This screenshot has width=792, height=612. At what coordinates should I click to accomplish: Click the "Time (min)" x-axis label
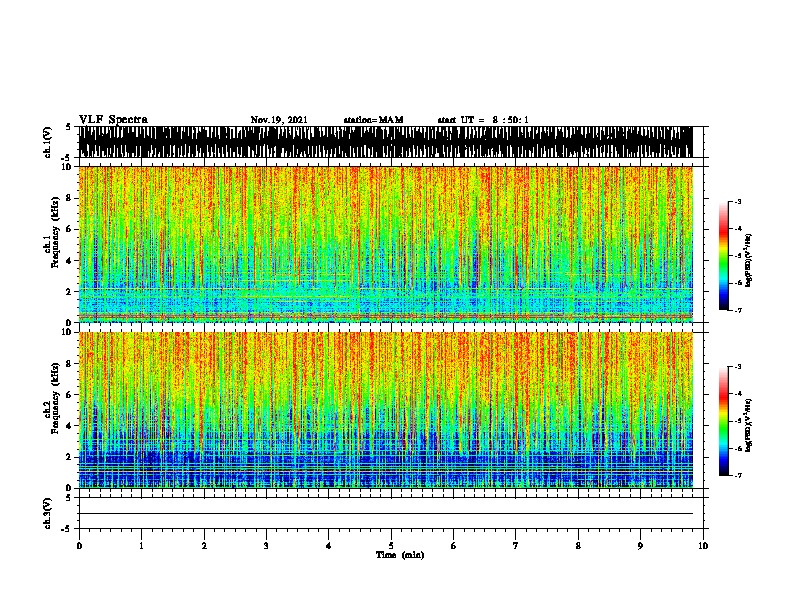[x=400, y=555]
